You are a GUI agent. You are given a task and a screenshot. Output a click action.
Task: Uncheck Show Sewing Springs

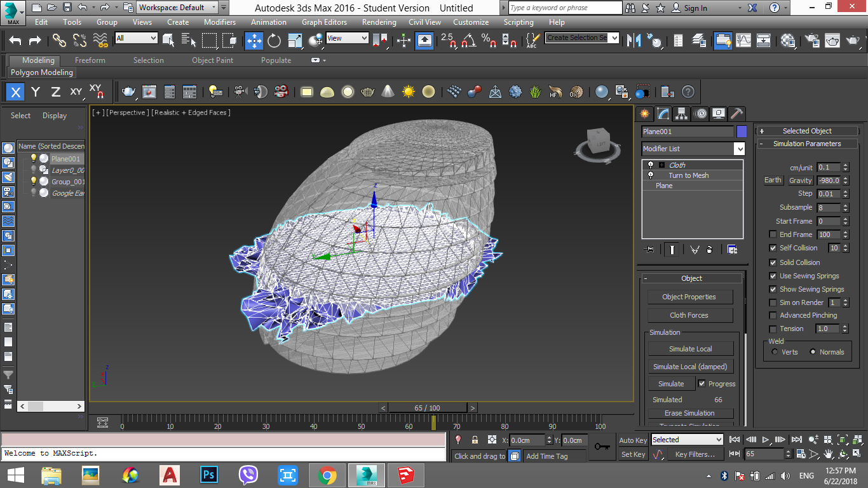coord(773,289)
